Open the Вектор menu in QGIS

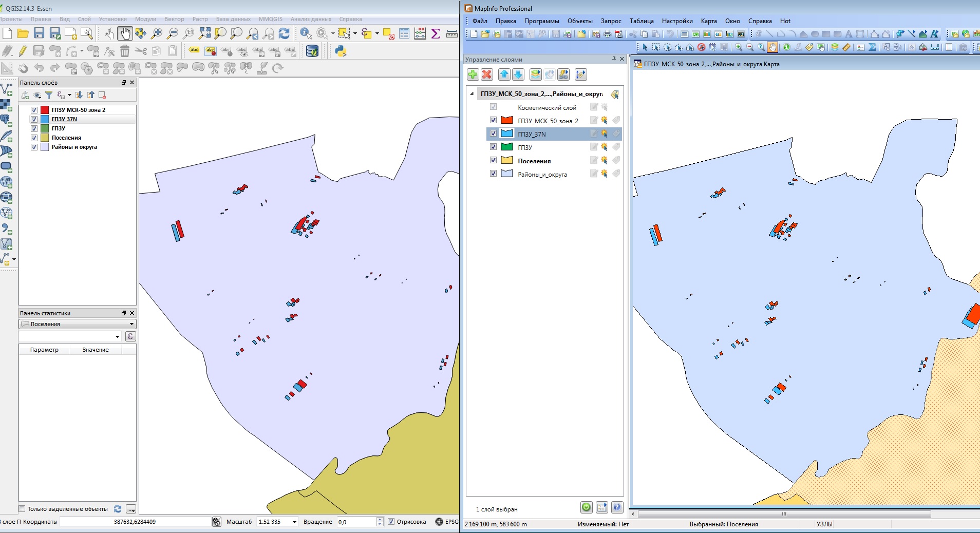[174, 19]
